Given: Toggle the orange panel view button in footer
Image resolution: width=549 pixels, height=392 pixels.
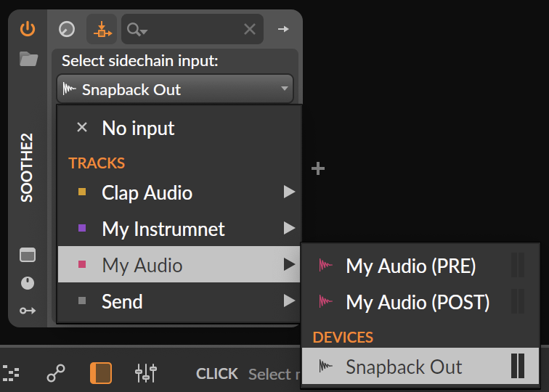Looking at the screenshot, I should click(101, 373).
